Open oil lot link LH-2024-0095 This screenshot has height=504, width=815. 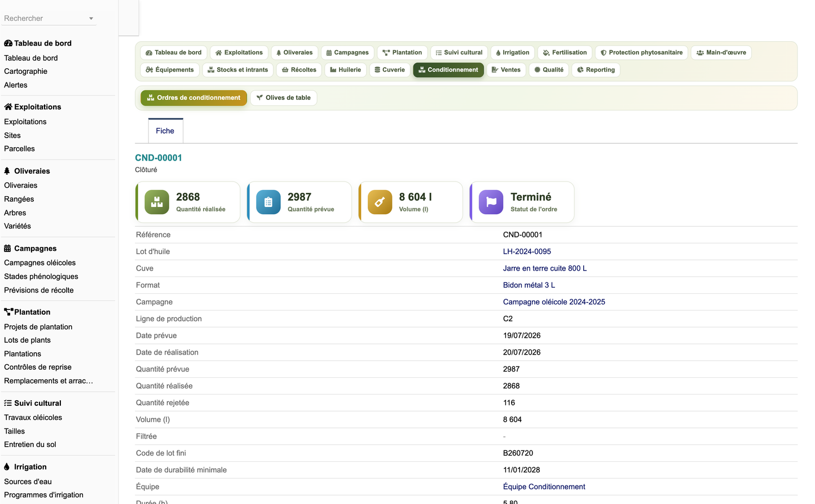point(527,251)
